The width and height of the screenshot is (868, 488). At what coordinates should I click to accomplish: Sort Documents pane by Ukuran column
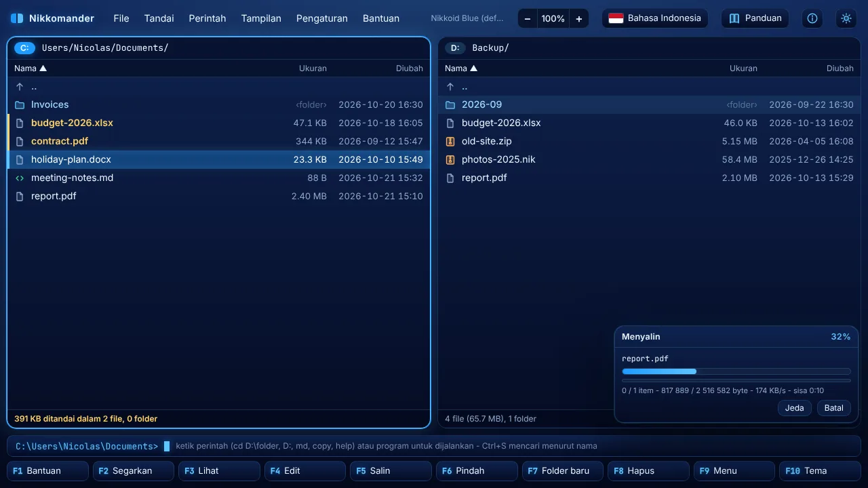click(313, 68)
